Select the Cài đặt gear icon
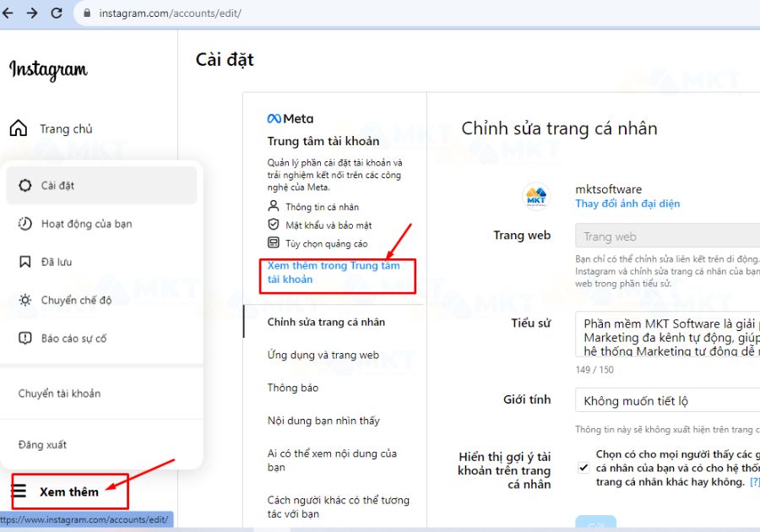The height and width of the screenshot is (532, 760). [25, 185]
